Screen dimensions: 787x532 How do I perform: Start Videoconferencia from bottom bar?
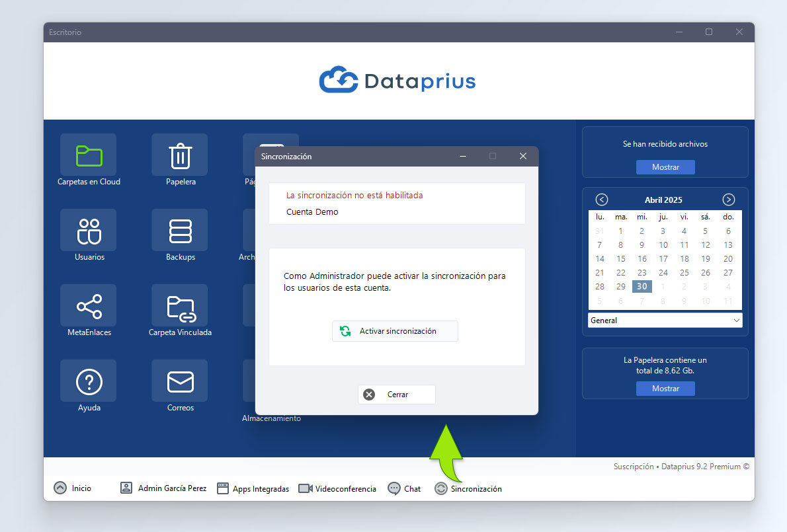(x=337, y=488)
